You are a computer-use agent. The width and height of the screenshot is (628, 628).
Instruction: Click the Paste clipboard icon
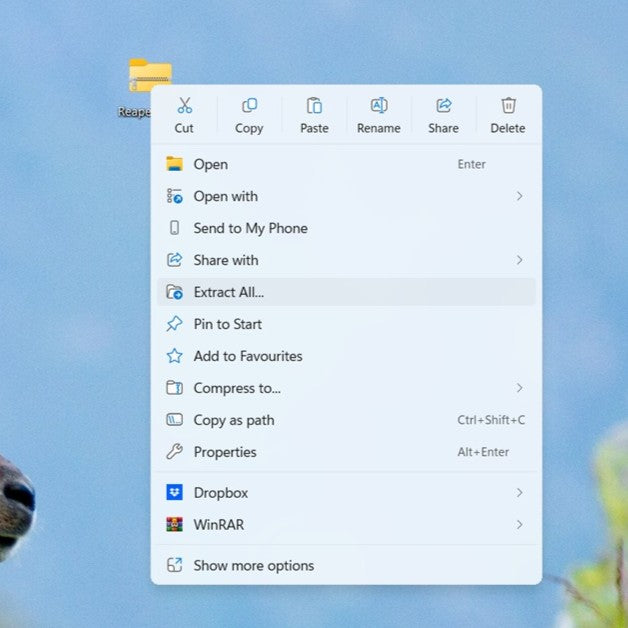tap(314, 105)
